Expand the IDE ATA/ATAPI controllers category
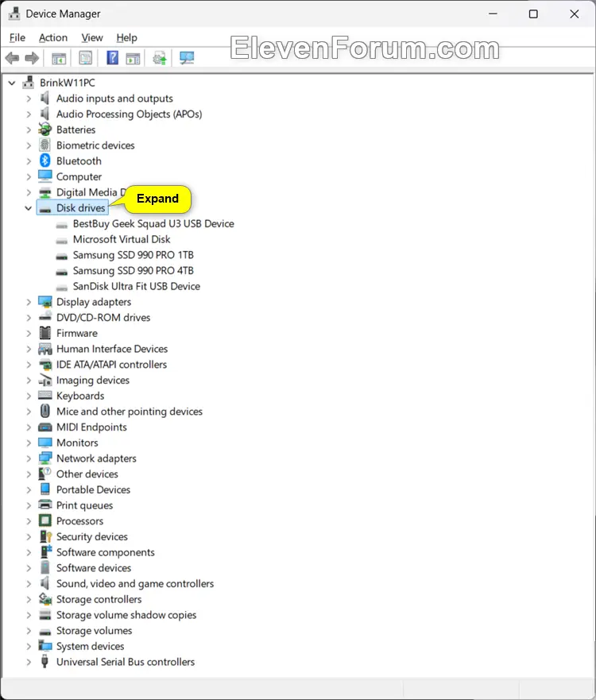The width and height of the screenshot is (596, 700). pos(29,365)
